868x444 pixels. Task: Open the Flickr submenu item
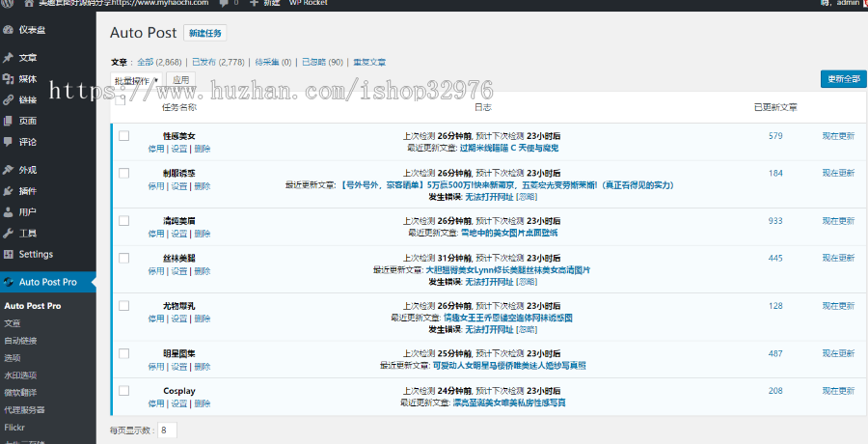pos(14,428)
